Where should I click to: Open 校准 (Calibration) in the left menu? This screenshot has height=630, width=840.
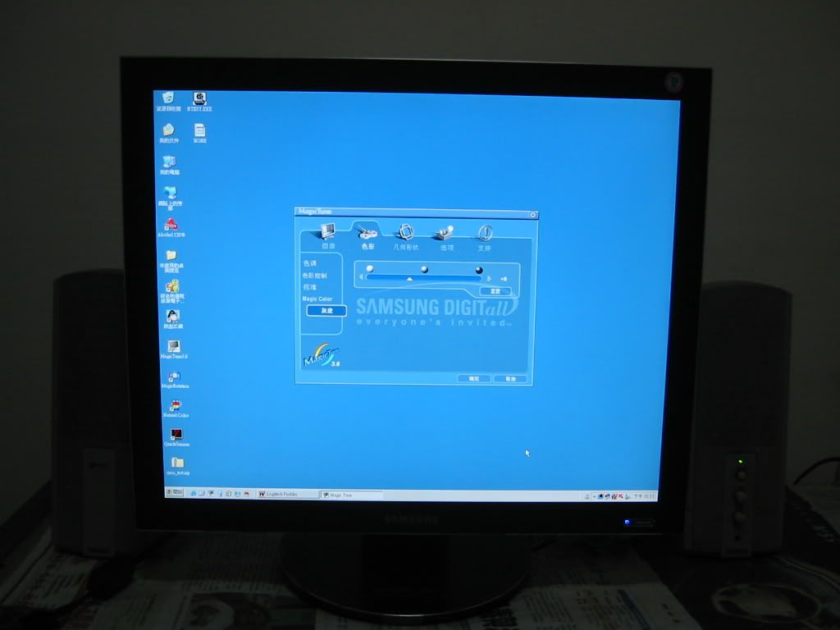[x=309, y=287]
